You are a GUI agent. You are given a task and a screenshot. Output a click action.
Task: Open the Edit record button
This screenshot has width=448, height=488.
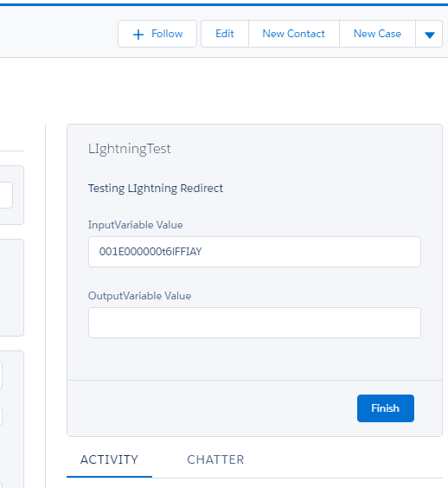point(225,34)
